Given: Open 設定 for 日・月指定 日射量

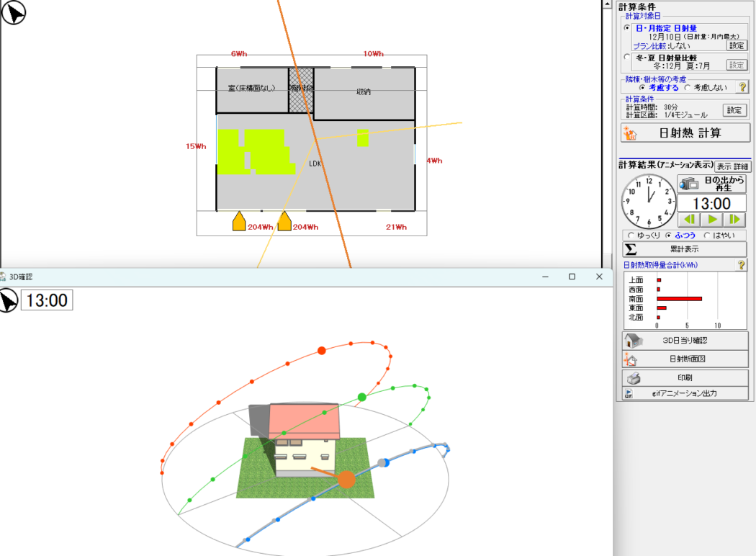Looking at the screenshot, I should coord(736,45).
